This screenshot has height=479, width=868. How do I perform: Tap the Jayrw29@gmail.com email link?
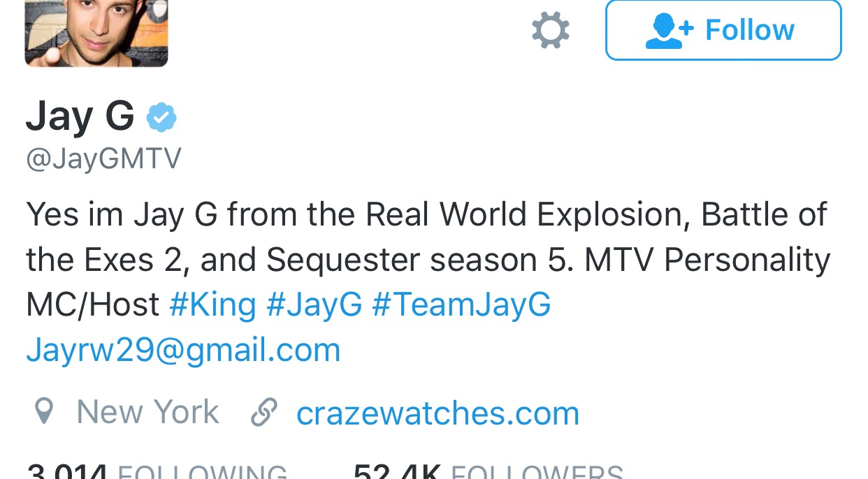click(x=183, y=350)
